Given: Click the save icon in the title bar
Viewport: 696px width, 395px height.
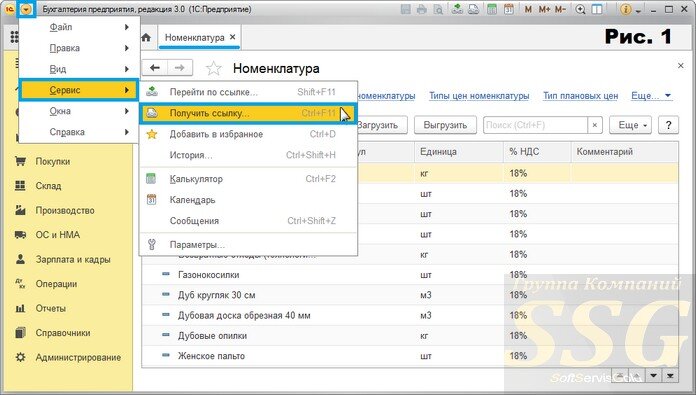Looking at the screenshot, I should pos(405,9).
